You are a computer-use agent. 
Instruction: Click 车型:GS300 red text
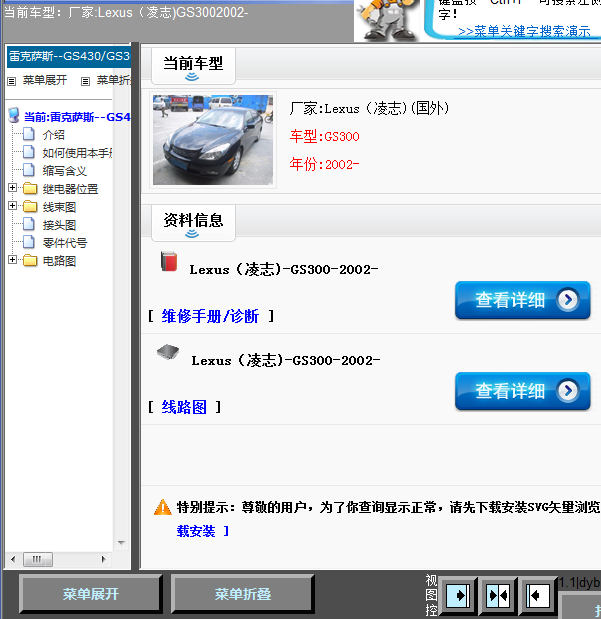[x=324, y=137]
